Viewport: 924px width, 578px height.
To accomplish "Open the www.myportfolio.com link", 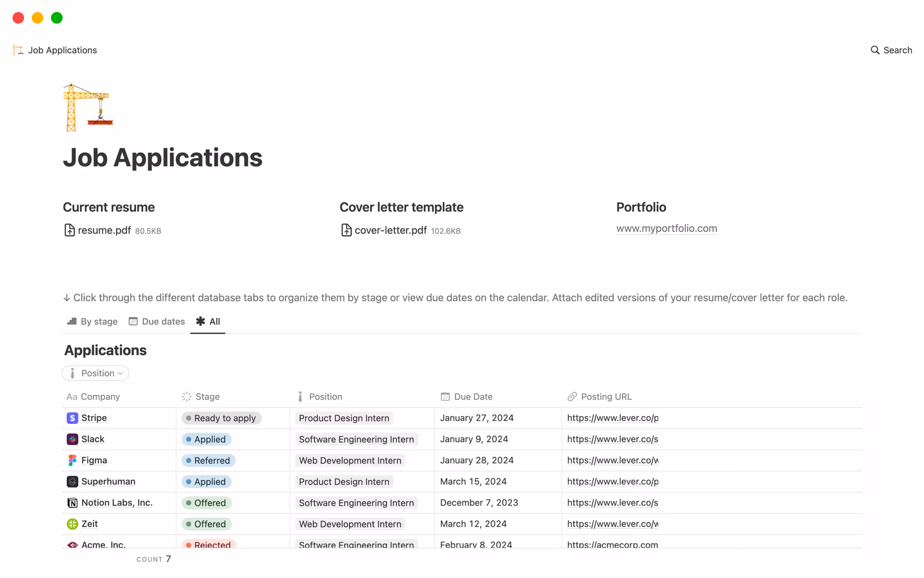I will [667, 228].
